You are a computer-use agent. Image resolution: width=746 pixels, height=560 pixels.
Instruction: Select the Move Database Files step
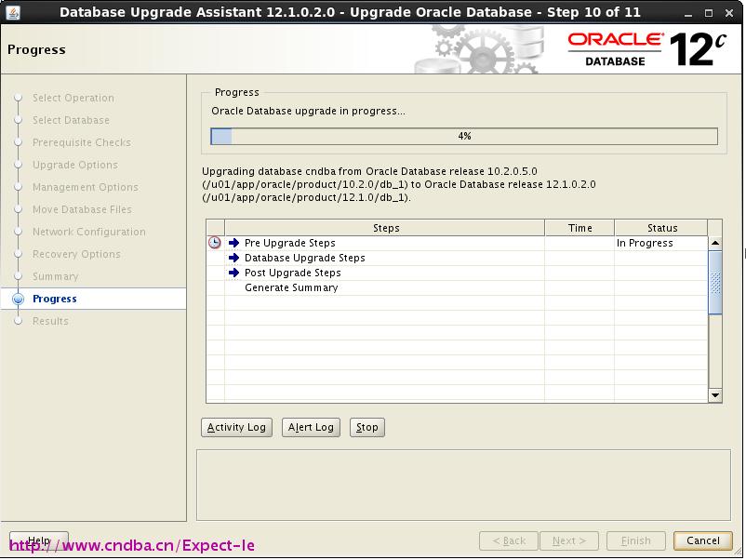(x=82, y=210)
